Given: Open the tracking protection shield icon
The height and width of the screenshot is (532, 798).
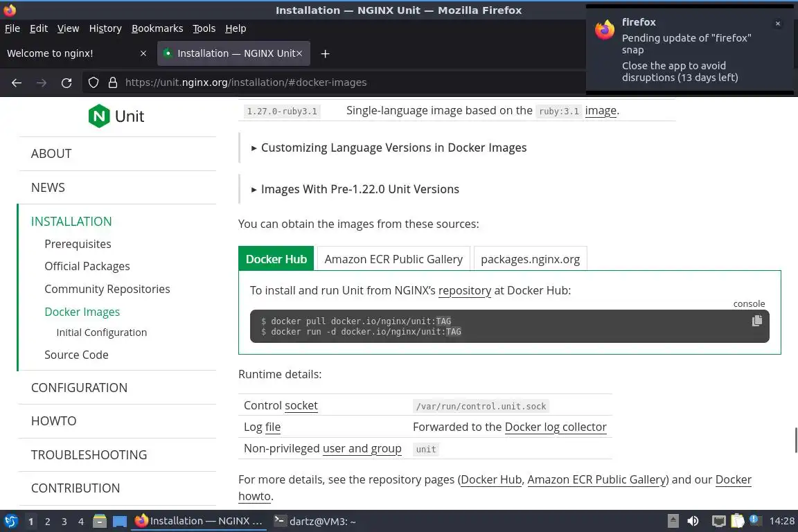Looking at the screenshot, I should [93, 82].
